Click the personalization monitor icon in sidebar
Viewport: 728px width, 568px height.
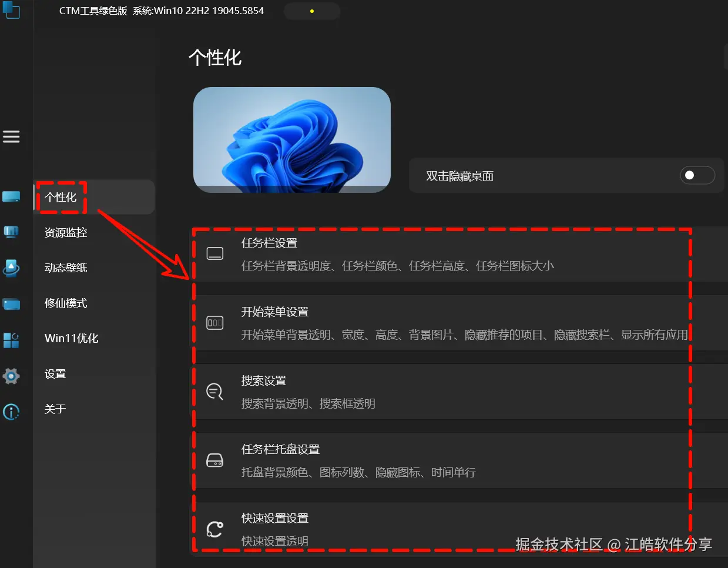(11, 197)
